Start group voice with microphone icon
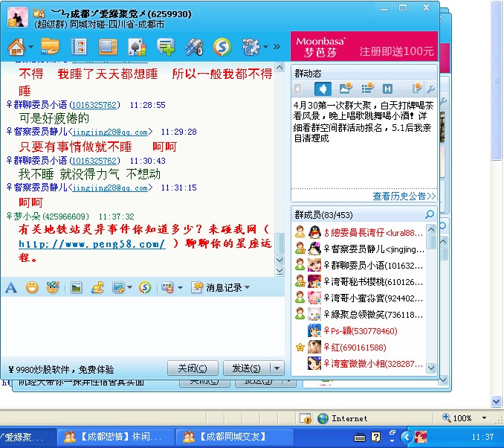This screenshot has width=504, height=448. pyautogui.click(x=194, y=47)
